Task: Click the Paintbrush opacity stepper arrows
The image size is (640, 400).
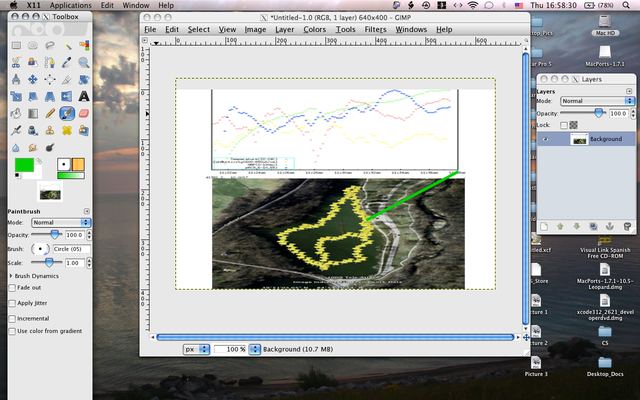Action: (x=89, y=235)
